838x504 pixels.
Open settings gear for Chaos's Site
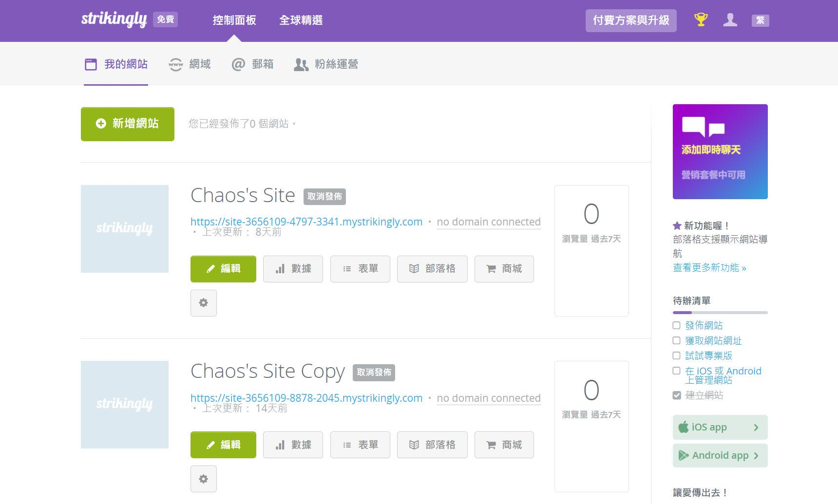pyautogui.click(x=203, y=303)
